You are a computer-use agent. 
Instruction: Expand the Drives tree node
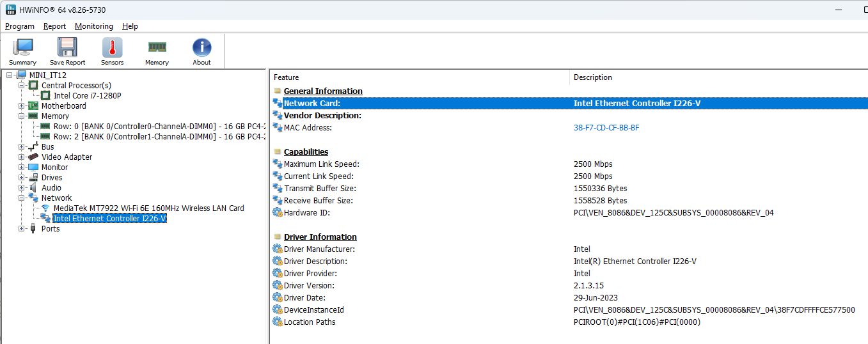(x=22, y=178)
